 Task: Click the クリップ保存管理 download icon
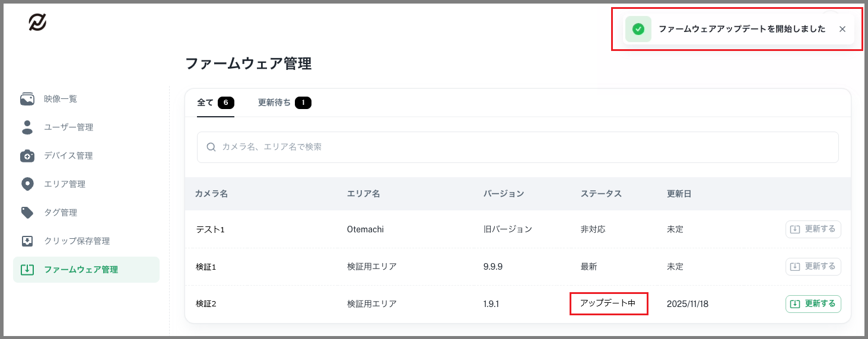coord(27,241)
